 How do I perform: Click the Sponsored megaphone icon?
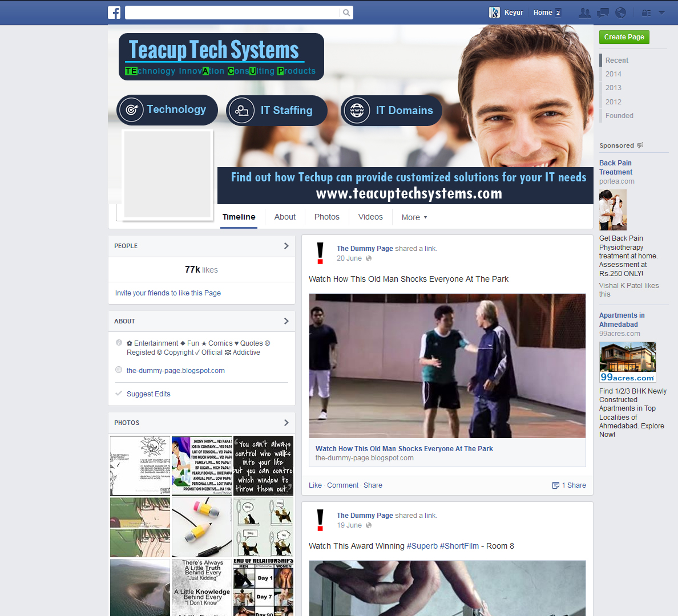(640, 145)
